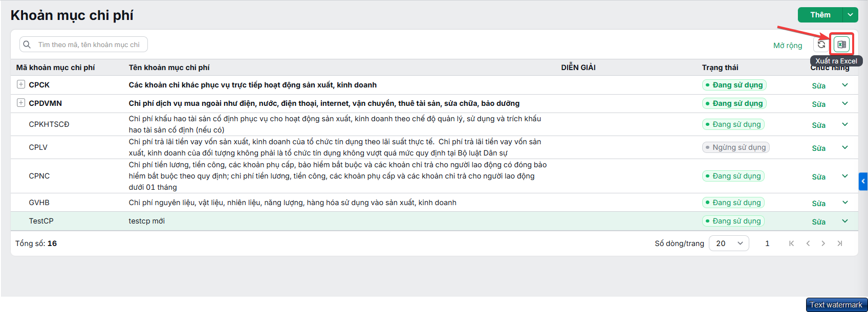
Task: Click Sửa for the CPNC row
Action: (x=818, y=176)
